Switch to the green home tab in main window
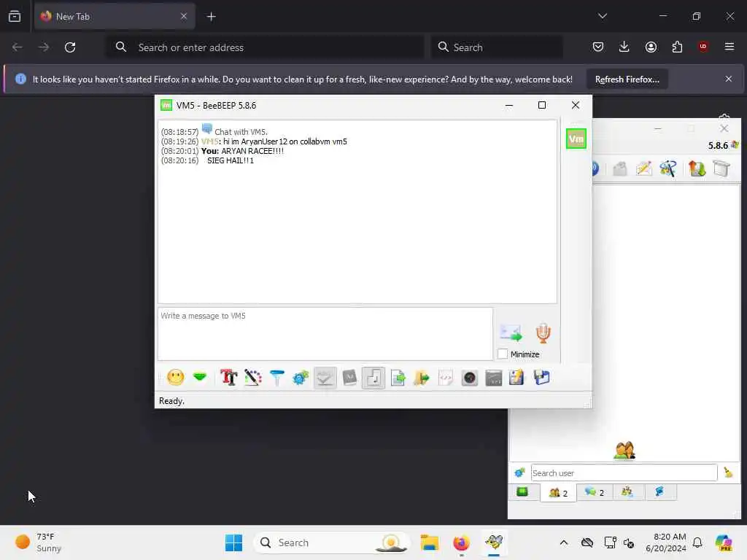Viewport: 747px width, 560px height. pyautogui.click(x=522, y=492)
